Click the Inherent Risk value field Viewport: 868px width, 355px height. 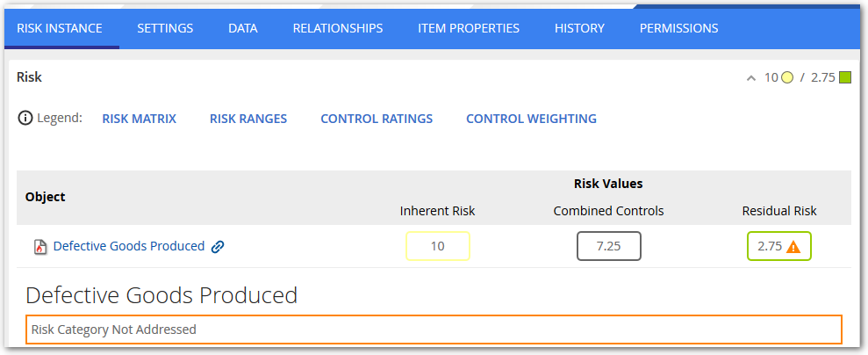click(x=438, y=246)
